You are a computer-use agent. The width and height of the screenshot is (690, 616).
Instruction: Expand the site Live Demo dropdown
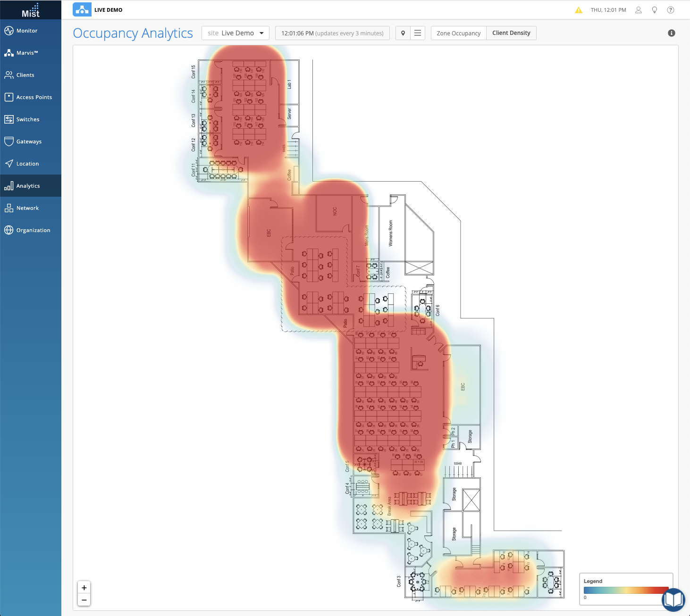[x=236, y=33]
